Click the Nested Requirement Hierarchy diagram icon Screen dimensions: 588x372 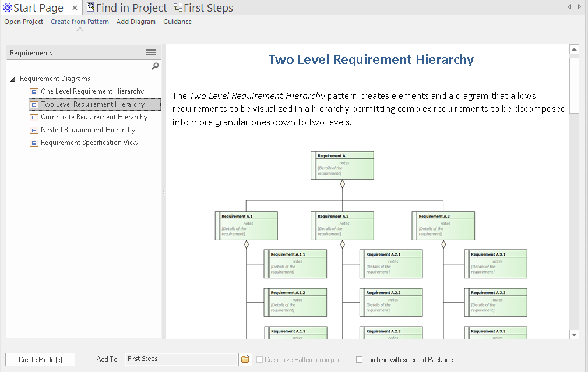pyautogui.click(x=34, y=130)
